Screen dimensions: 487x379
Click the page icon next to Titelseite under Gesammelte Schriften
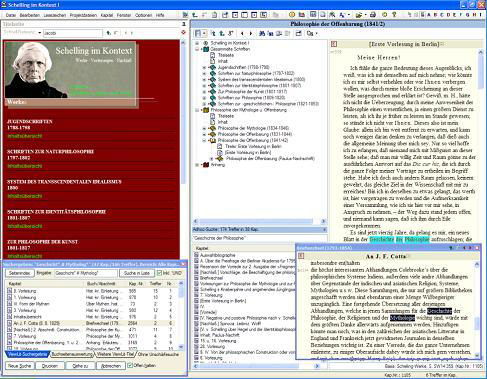(213, 55)
